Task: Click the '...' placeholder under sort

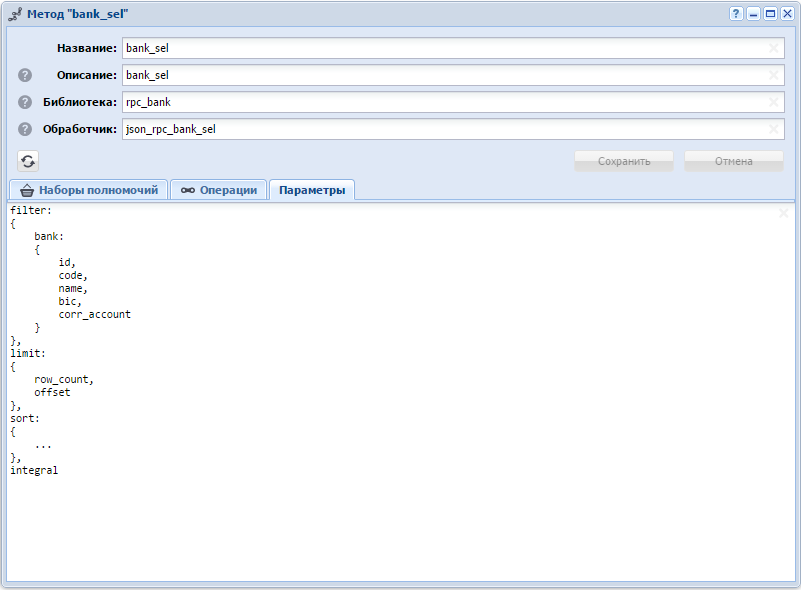Action: (43, 445)
